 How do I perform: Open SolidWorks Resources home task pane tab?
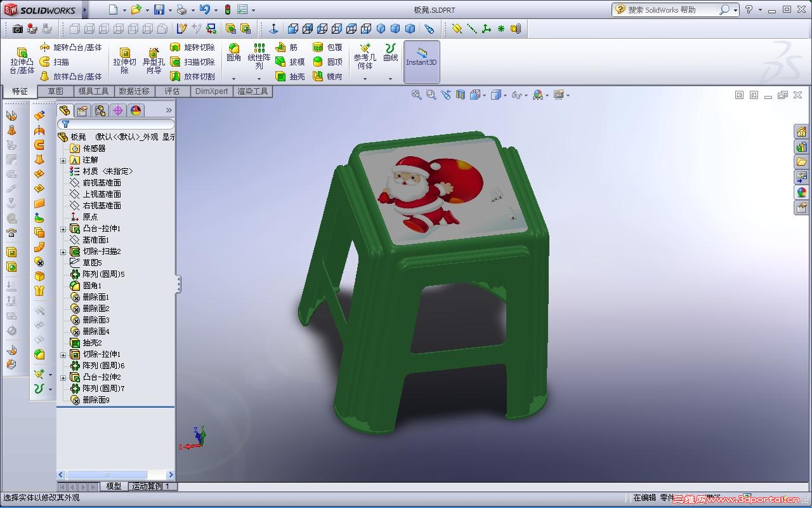[x=802, y=131]
